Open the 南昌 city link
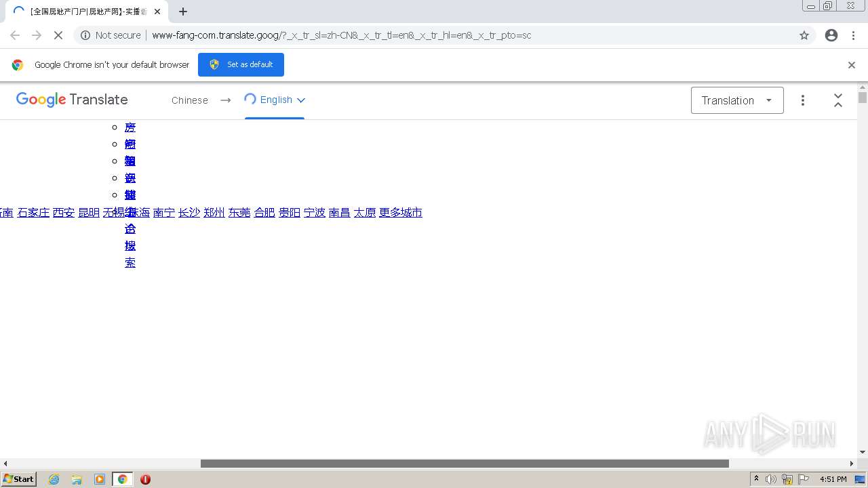 [340, 213]
